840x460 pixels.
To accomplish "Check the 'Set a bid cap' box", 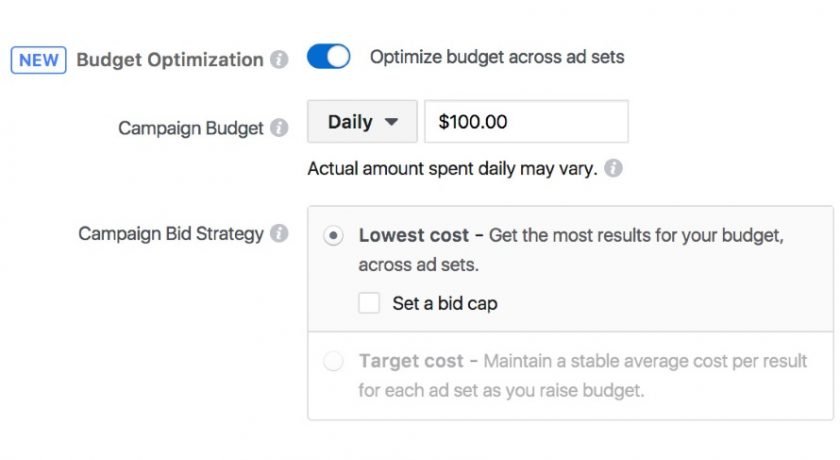I will 369,303.
